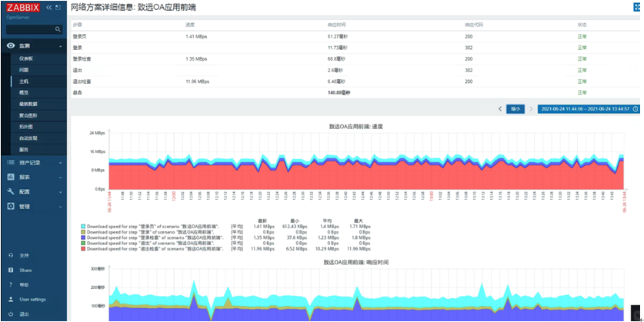
Task: Click the 1.41 MBps speed cell in table
Action: [196, 37]
